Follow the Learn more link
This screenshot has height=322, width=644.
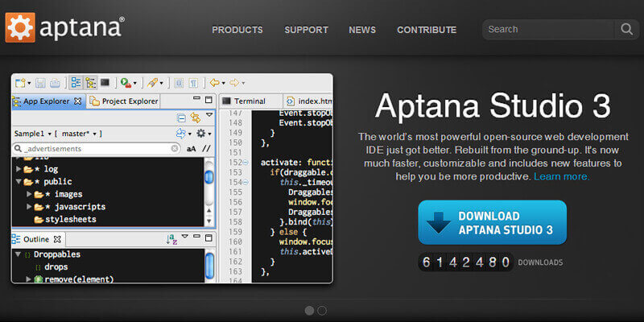coord(561,176)
